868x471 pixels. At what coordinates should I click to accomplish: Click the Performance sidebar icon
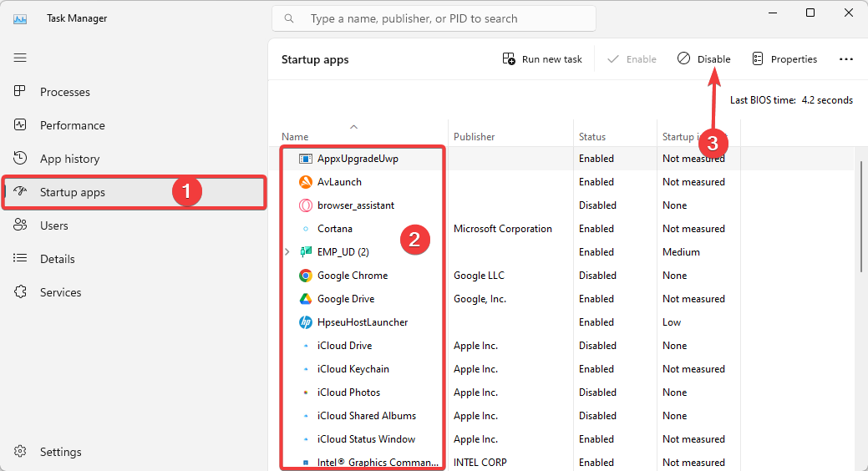[x=20, y=125]
